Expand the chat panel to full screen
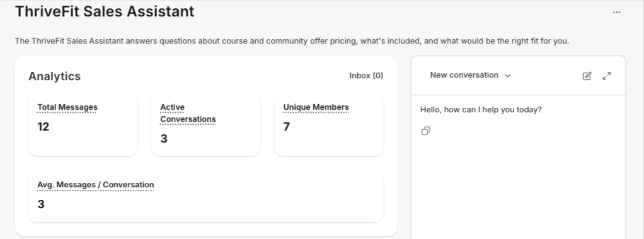Screen dimensions: 644x239 [607, 76]
